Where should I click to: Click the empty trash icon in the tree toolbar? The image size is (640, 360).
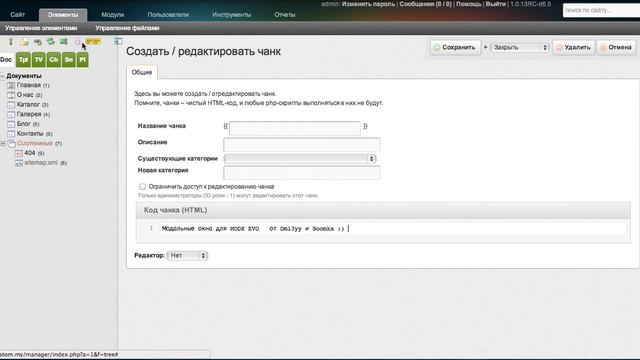77,42
